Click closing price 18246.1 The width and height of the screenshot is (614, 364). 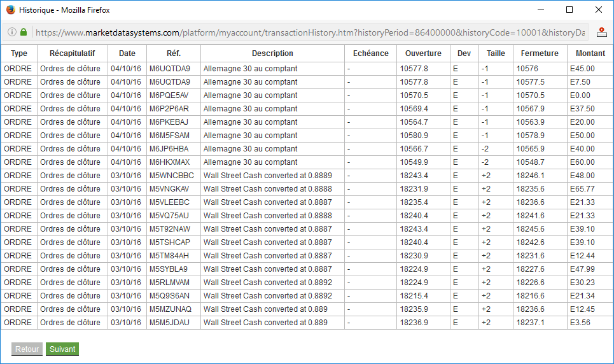[530, 175]
